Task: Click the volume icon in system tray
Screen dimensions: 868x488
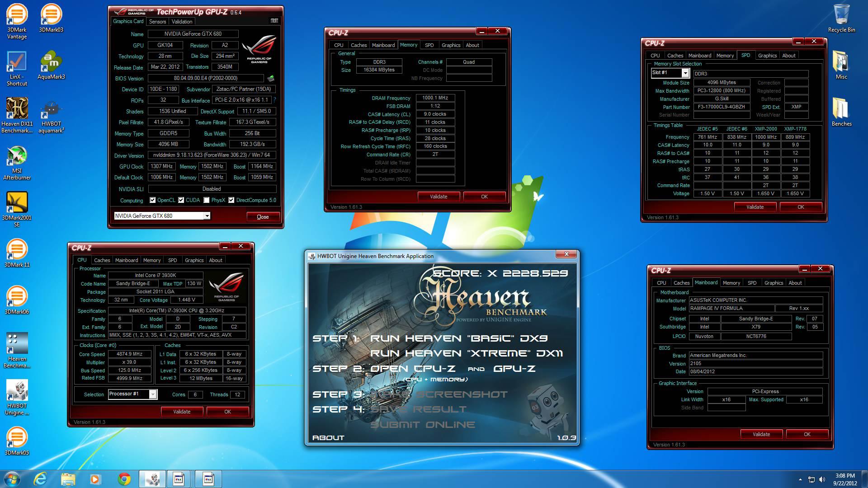Action: (822, 479)
